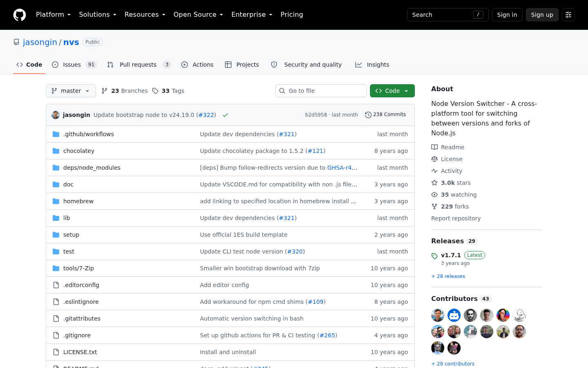The height and width of the screenshot is (368, 588).
Task: Click the LICENSE.txt file icon
Action: tap(56, 352)
